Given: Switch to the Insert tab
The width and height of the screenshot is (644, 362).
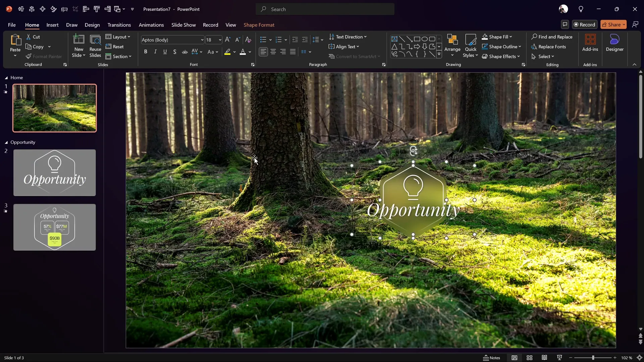Looking at the screenshot, I should [52, 25].
